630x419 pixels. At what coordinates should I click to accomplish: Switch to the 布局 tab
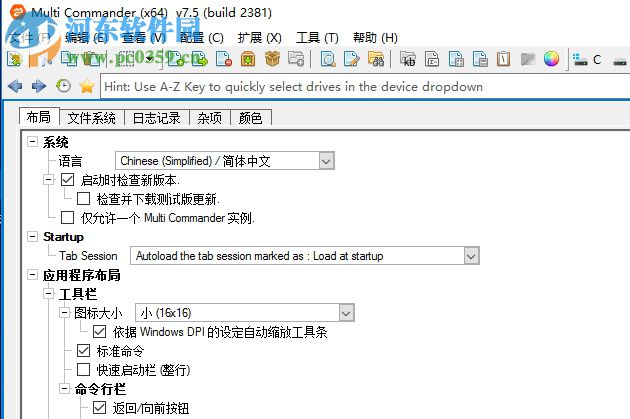(39, 117)
